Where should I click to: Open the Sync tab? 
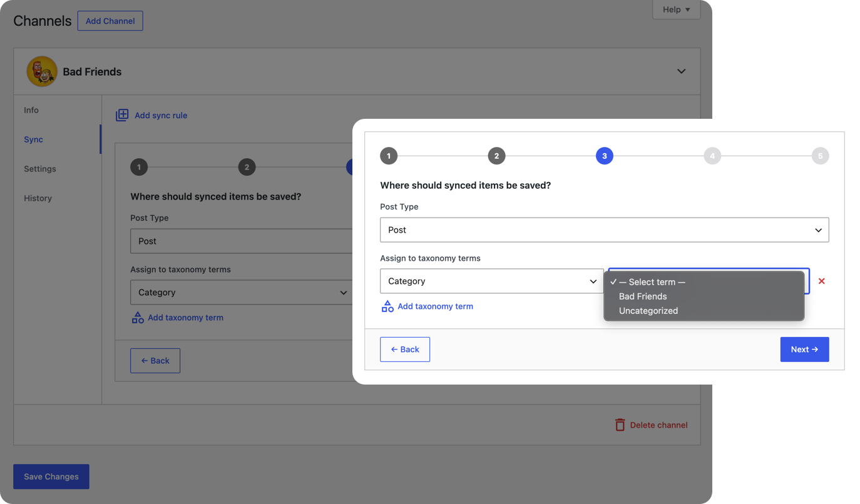(x=34, y=139)
